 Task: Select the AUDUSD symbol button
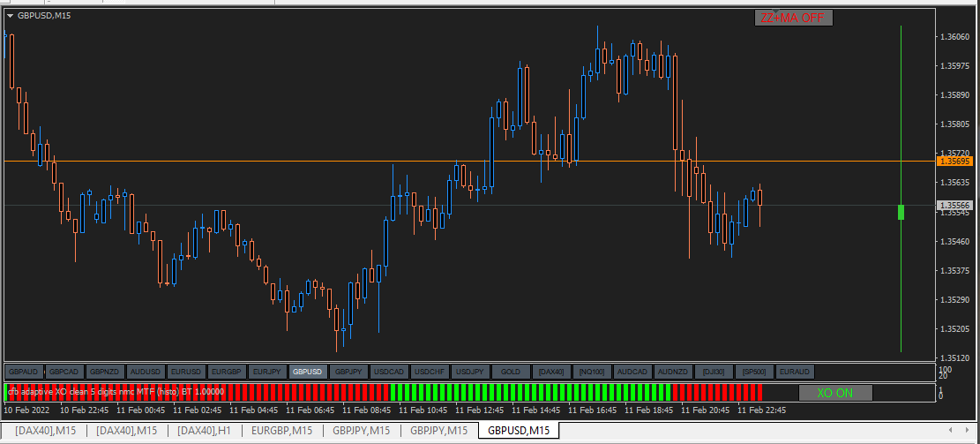(x=145, y=372)
